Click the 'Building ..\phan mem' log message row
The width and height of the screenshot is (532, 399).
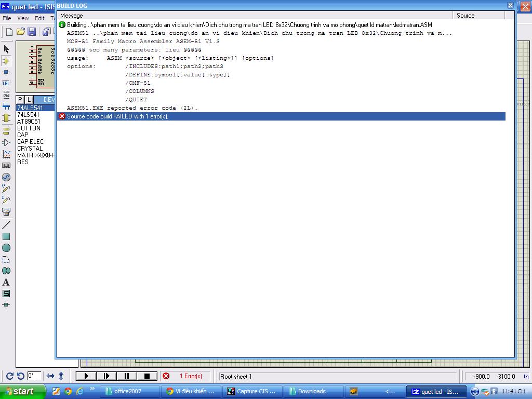[x=281, y=25]
